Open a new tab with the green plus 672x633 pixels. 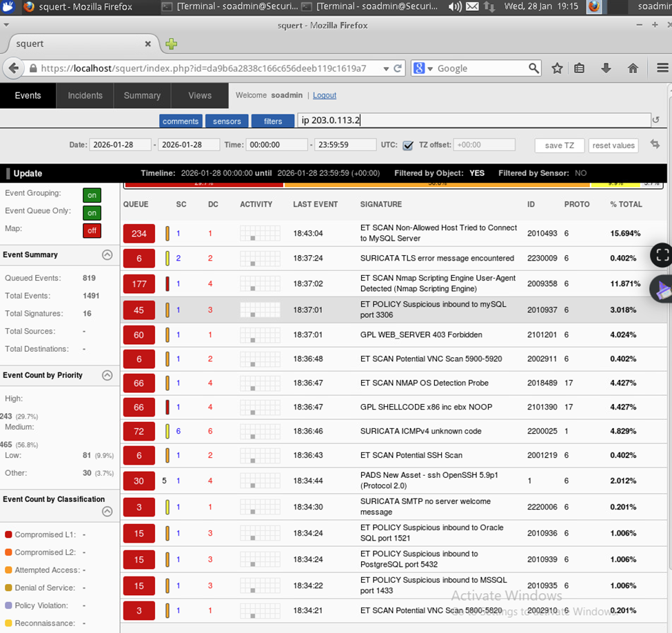(x=172, y=43)
